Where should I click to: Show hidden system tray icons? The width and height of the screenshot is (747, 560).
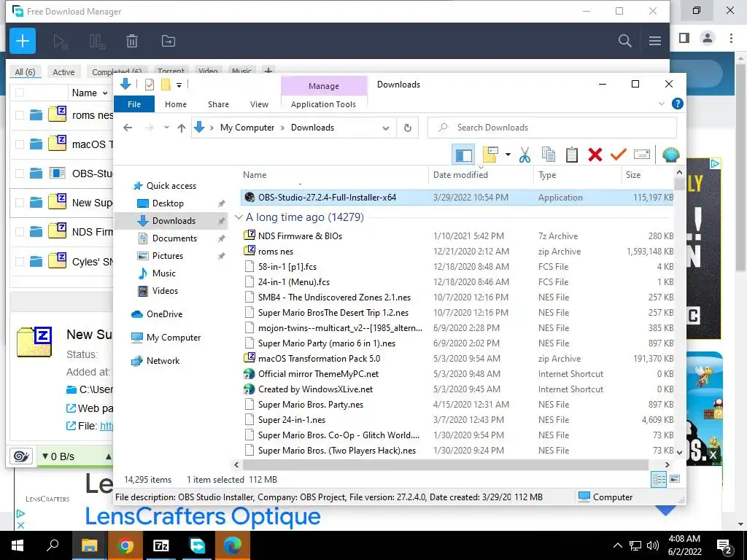click(617, 545)
